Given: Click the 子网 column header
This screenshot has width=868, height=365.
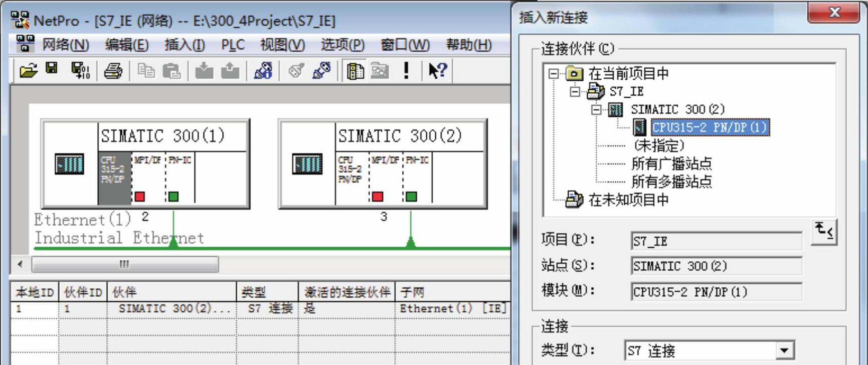Looking at the screenshot, I should tap(453, 292).
